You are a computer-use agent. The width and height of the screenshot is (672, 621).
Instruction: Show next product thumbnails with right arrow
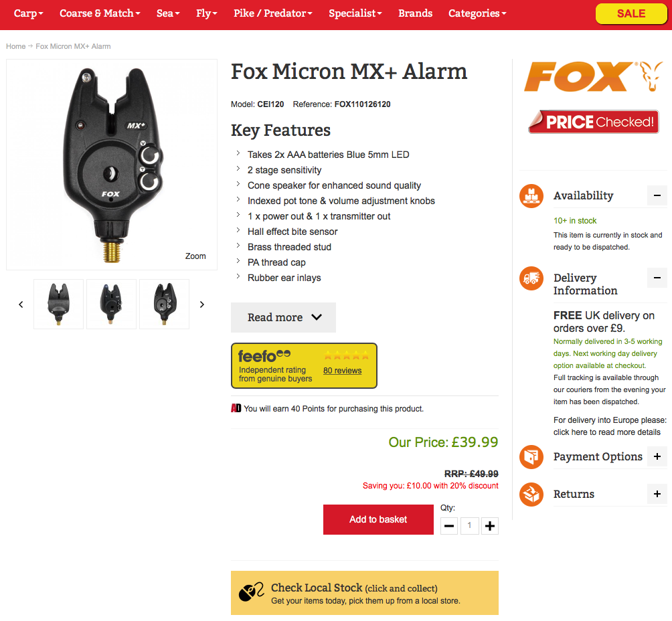tap(202, 304)
